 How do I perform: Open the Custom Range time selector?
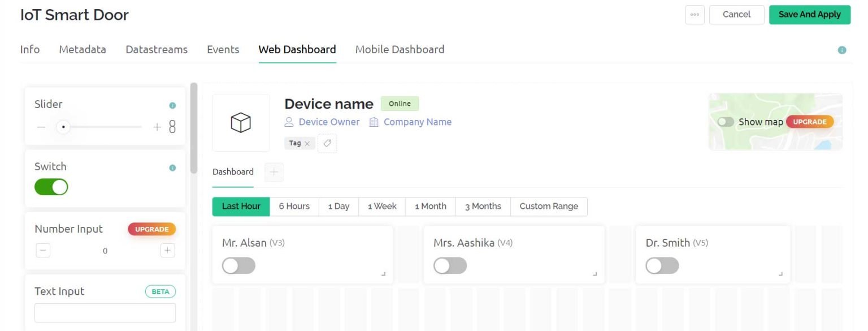548,207
